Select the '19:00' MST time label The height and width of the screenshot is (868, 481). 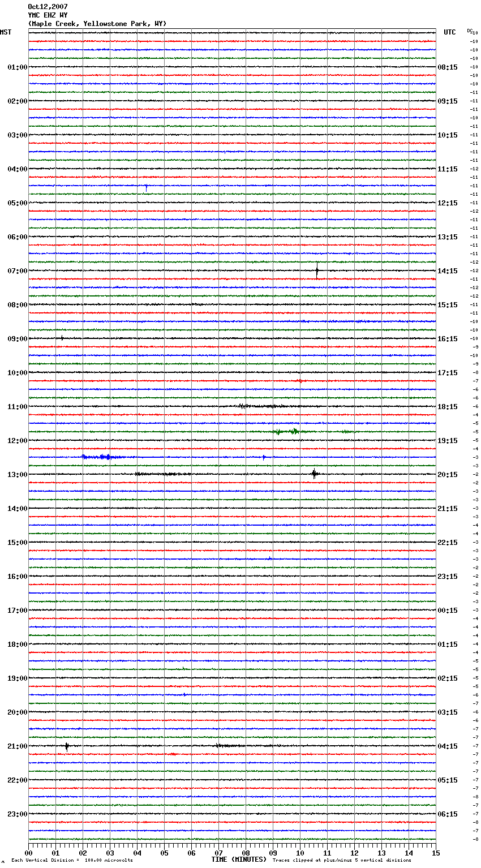click(17, 678)
